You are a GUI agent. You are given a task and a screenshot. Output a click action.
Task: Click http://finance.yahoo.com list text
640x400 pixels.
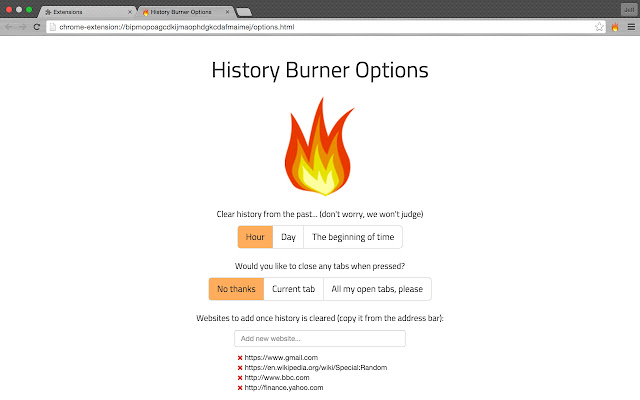[x=284, y=388]
